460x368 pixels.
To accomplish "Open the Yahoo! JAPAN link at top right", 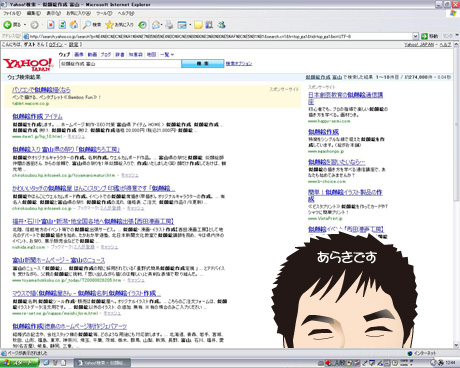I will click(419, 44).
